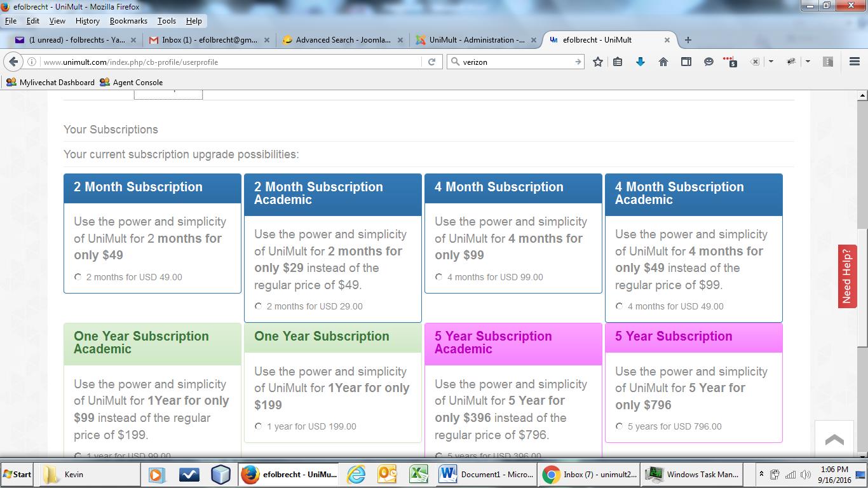Show hidden tray icons arrow
Screen dimensions: 868x488
[x=761, y=475]
